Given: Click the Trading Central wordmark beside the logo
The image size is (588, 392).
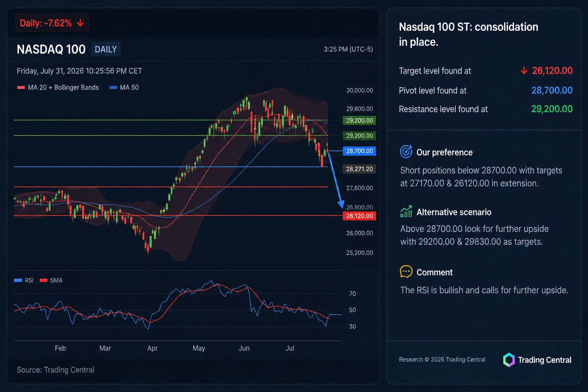Looking at the screenshot, I should (544, 360).
